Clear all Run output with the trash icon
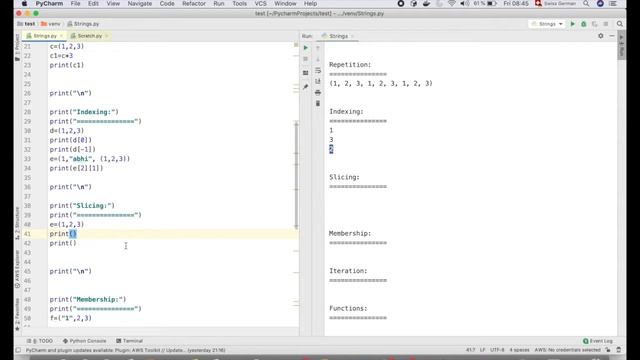640x360 pixels. (318, 104)
